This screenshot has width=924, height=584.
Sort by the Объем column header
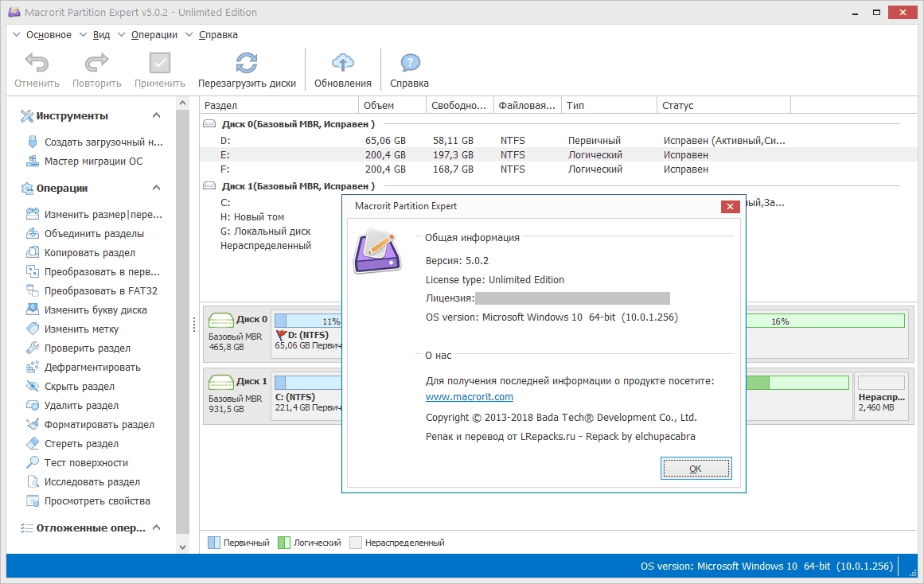coord(392,106)
